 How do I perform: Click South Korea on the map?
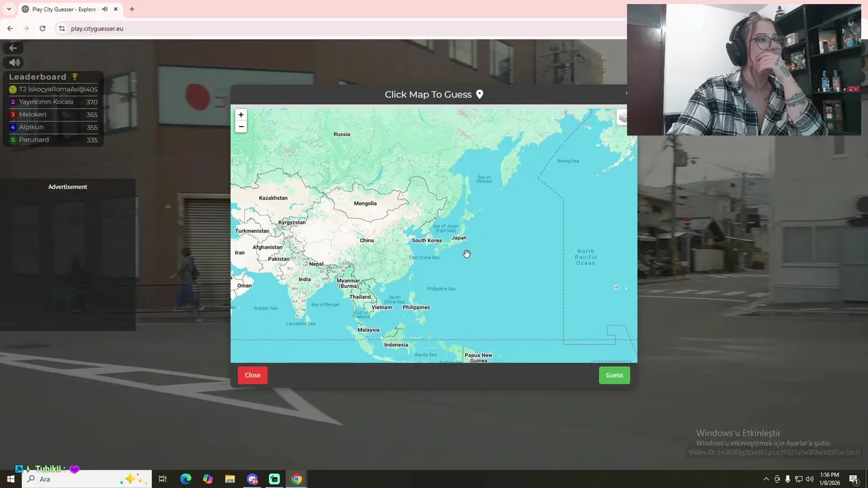[427, 241]
